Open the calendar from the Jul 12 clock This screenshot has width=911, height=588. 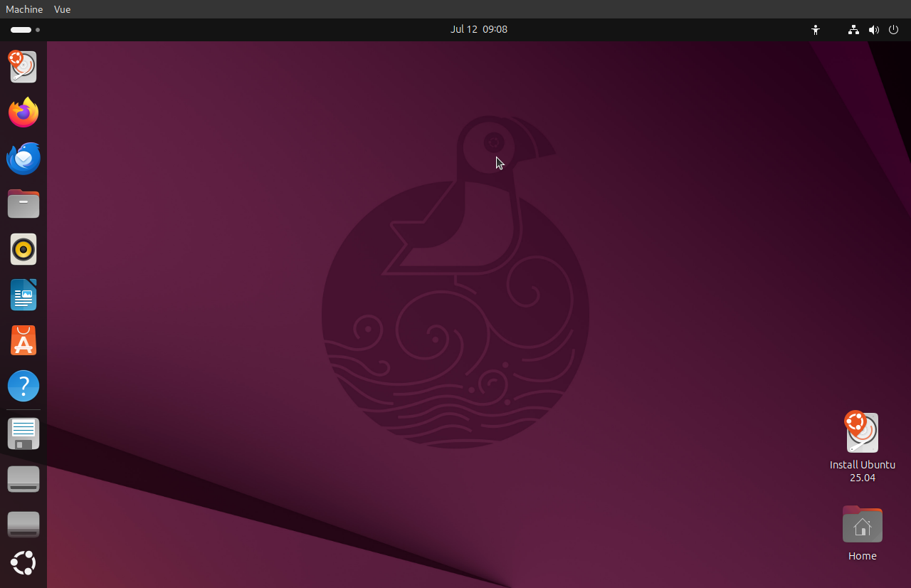pyautogui.click(x=478, y=29)
